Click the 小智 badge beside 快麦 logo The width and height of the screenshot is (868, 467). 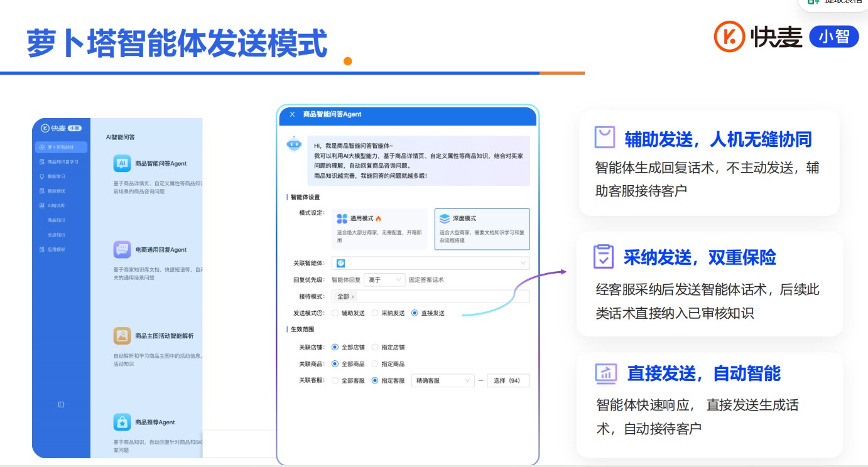834,36
